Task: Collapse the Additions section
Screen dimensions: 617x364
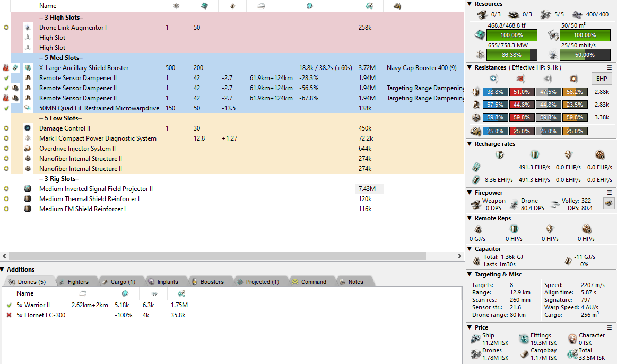Action: pos(3,270)
